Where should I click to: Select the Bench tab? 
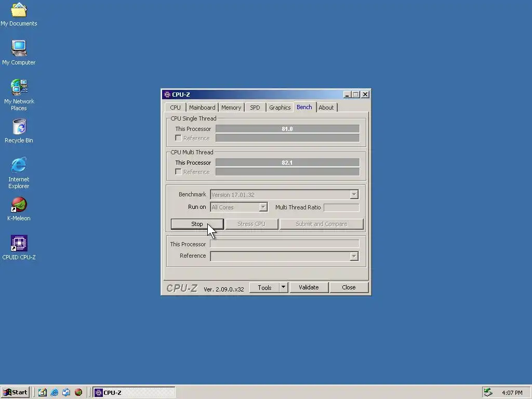pos(304,107)
